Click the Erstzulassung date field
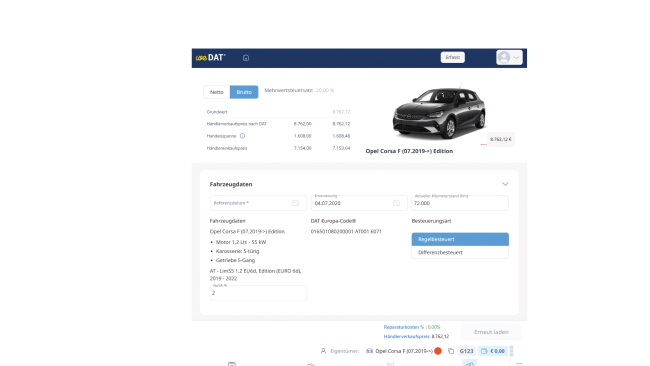The height and width of the screenshot is (366, 650). pyautogui.click(x=359, y=203)
